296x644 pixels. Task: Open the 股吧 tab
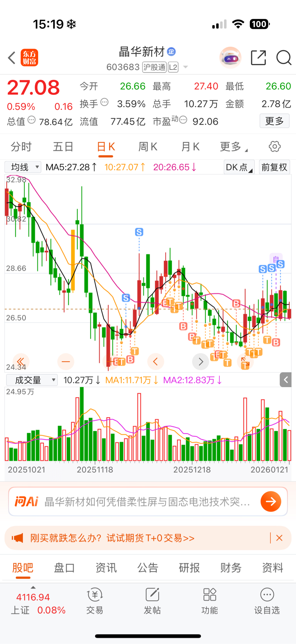tap(23, 568)
